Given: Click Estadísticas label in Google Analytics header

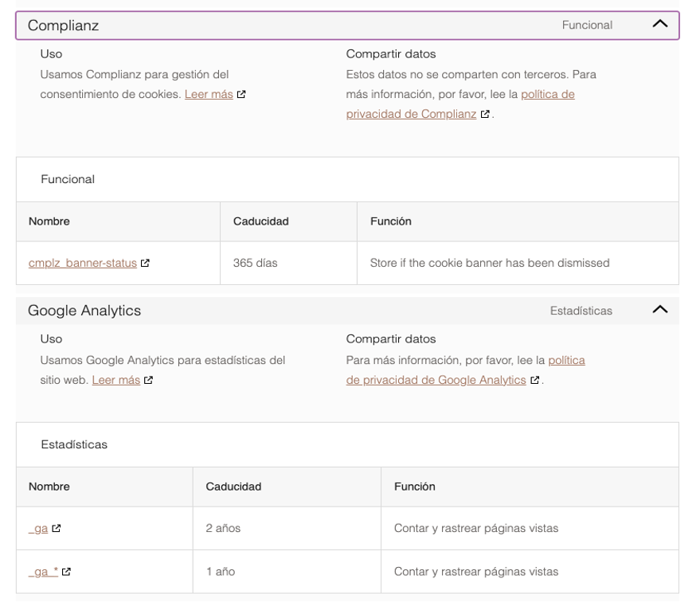Looking at the screenshot, I should [581, 311].
